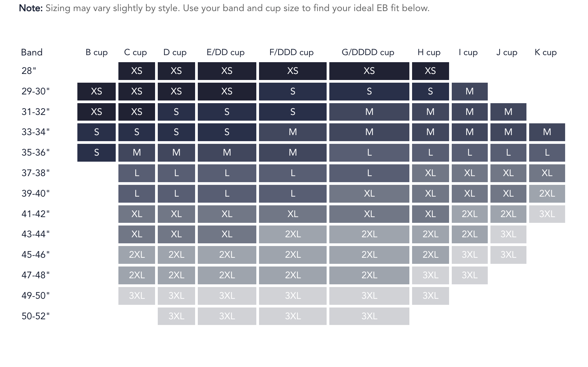This screenshot has height=367, width=588.
Task: Select 2XL cell for 39-40" band K cup
Action: [547, 194]
